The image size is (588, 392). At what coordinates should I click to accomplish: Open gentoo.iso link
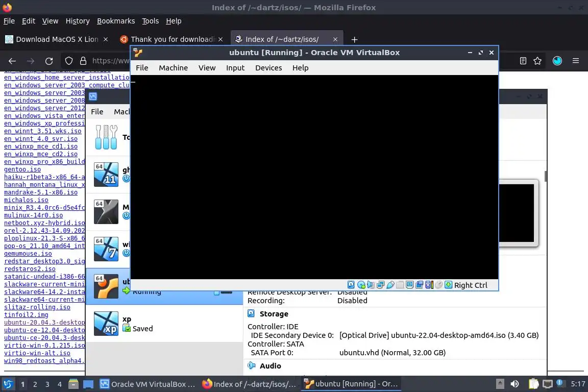click(22, 169)
